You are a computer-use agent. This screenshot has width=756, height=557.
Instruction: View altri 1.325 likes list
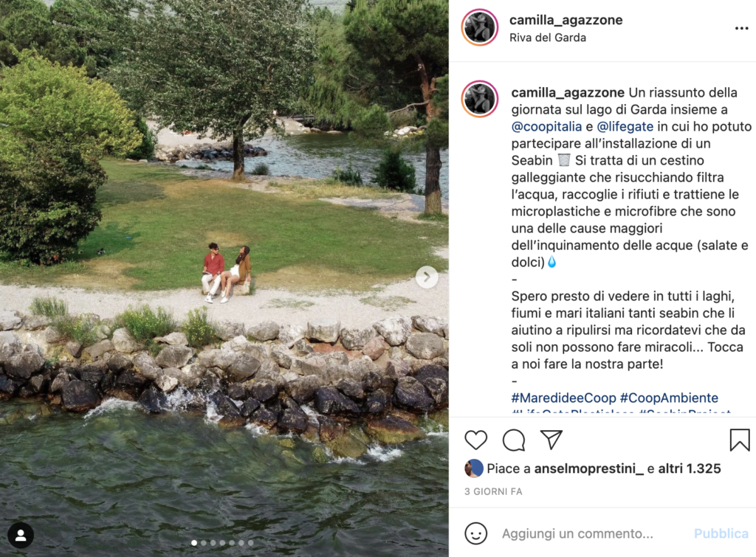(x=690, y=468)
